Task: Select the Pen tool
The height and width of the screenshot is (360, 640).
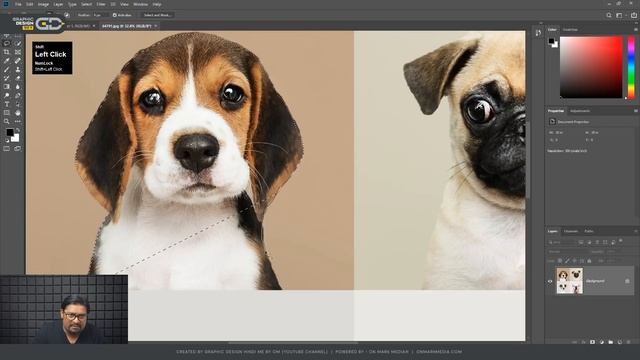Action: coord(18,96)
